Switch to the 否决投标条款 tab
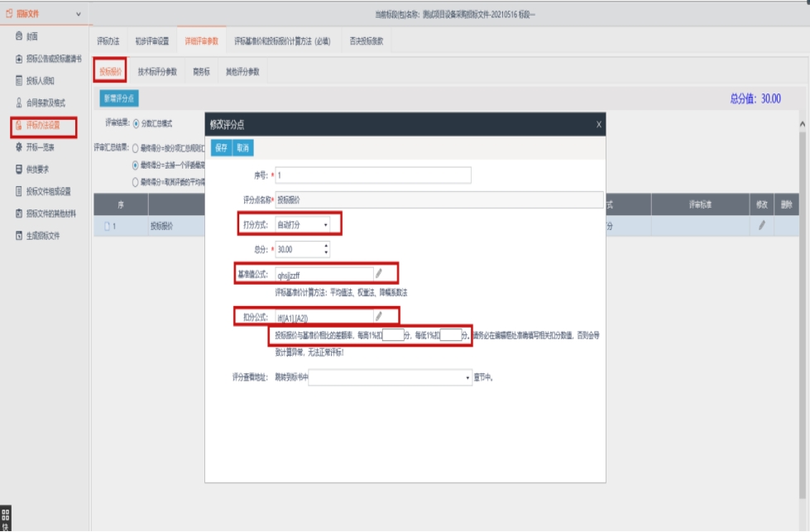Screen dimensions: 810x532 coord(366,41)
